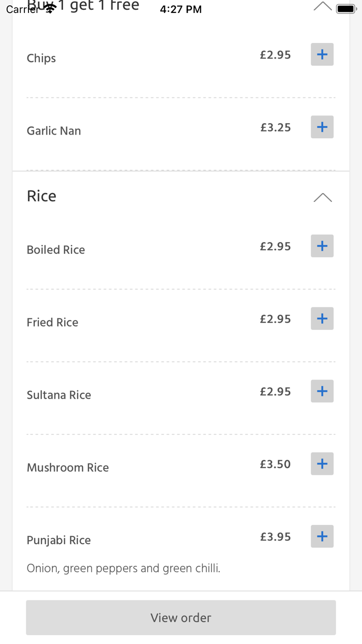The width and height of the screenshot is (362, 644).
Task: Add Chips to the order
Action: (322, 54)
